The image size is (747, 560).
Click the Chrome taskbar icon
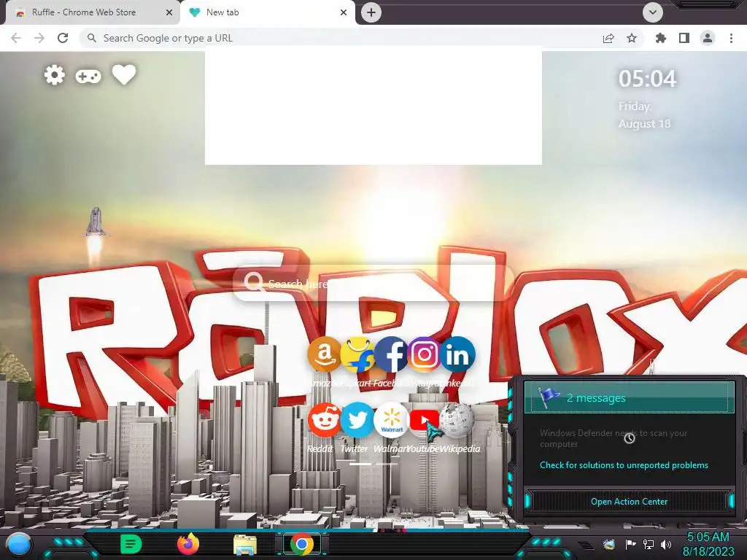[x=301, y=544]
